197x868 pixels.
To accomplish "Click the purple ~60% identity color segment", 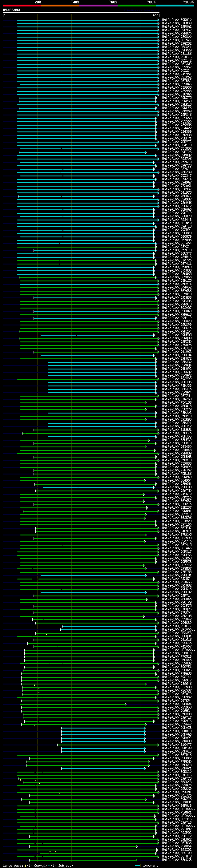I will point(98,6).
